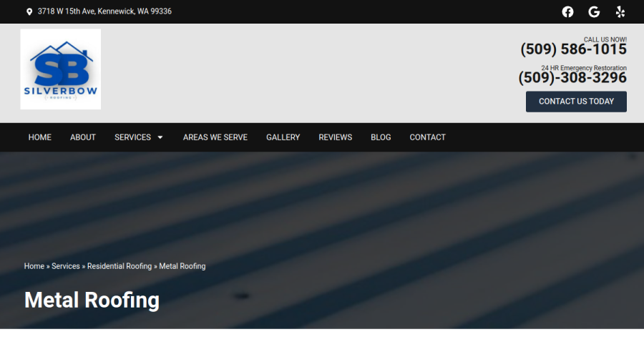
Task: Call emergency number (509)-308-3296
Action: coord(572,77)
